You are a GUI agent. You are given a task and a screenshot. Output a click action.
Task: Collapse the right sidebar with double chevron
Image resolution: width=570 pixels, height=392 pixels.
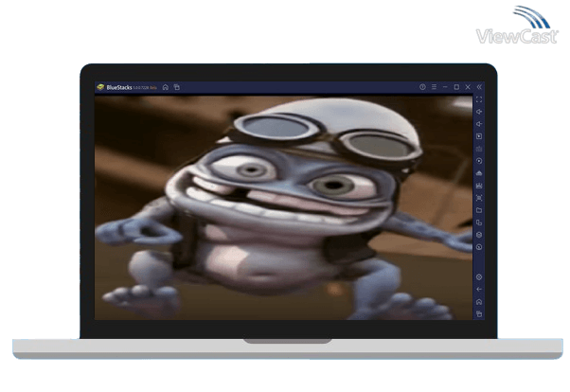[479, 87]
